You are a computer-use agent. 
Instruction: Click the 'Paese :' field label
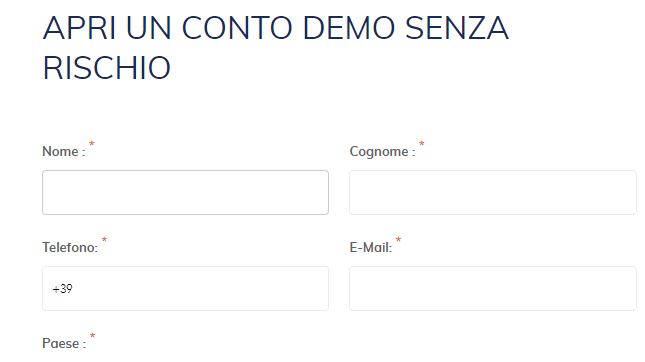pos(64,343)
